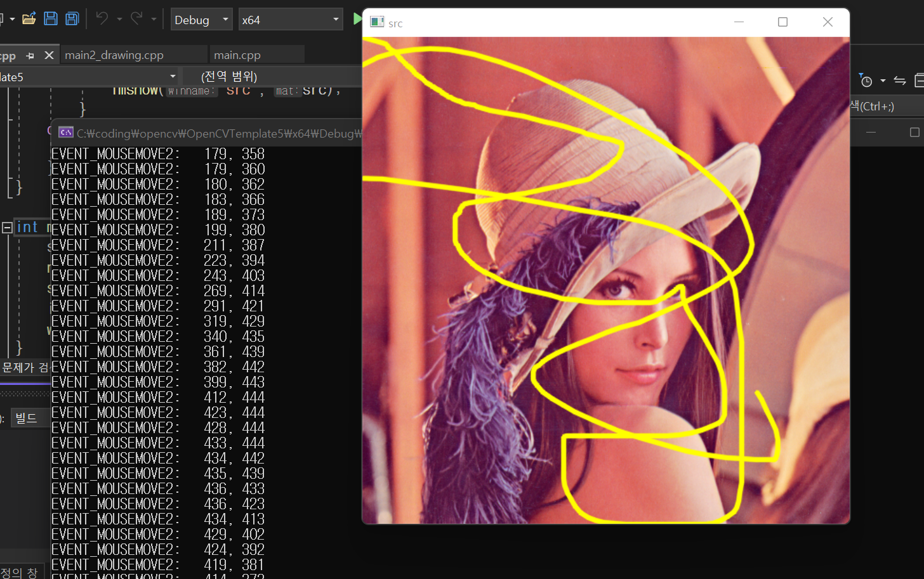Open the dropdown arrow left of the open folder icon
924x579 pixels.
[x=12, y=19]
